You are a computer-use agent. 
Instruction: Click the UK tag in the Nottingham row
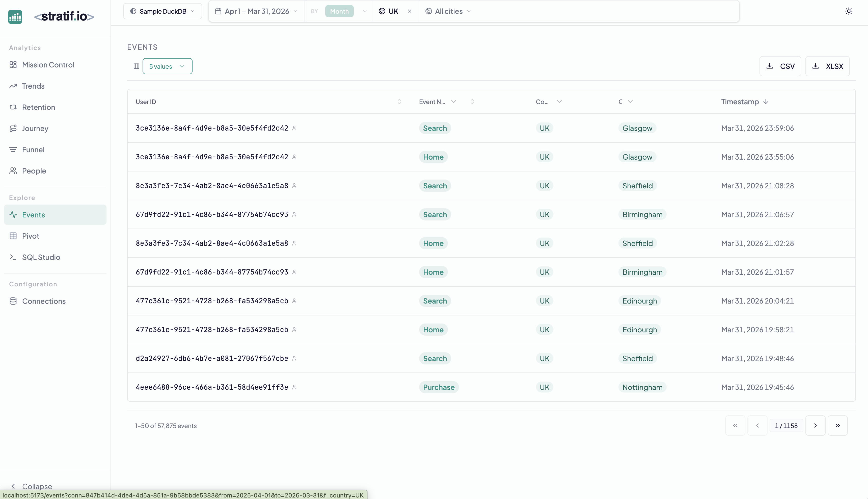coord(545,387)
